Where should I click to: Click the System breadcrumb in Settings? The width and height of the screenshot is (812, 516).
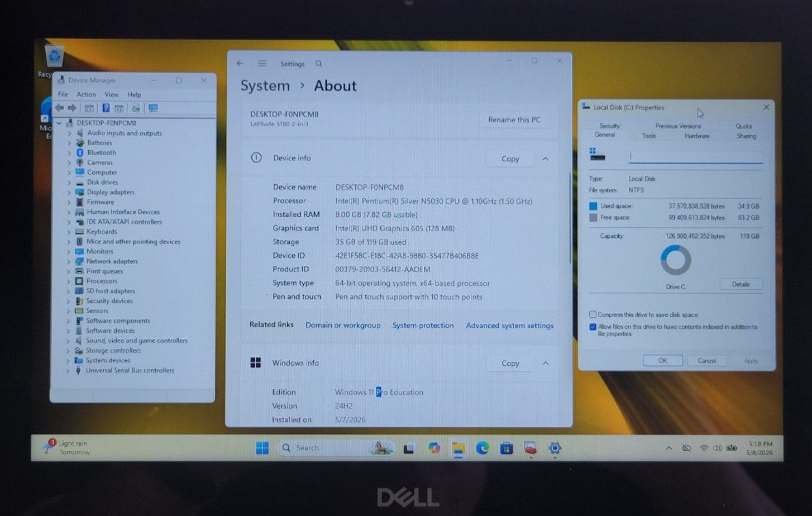point(265,85)
